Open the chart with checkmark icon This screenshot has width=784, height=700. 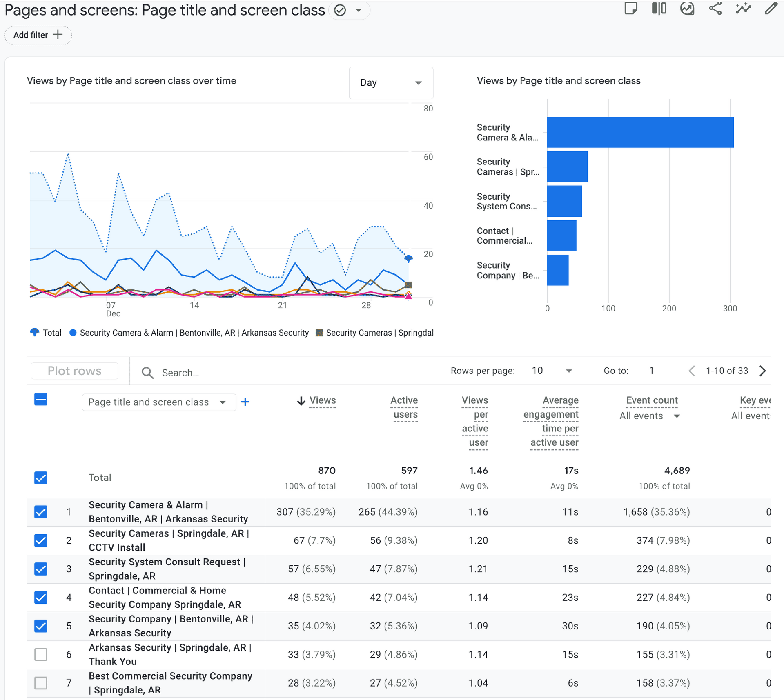(x=687, y=8)
